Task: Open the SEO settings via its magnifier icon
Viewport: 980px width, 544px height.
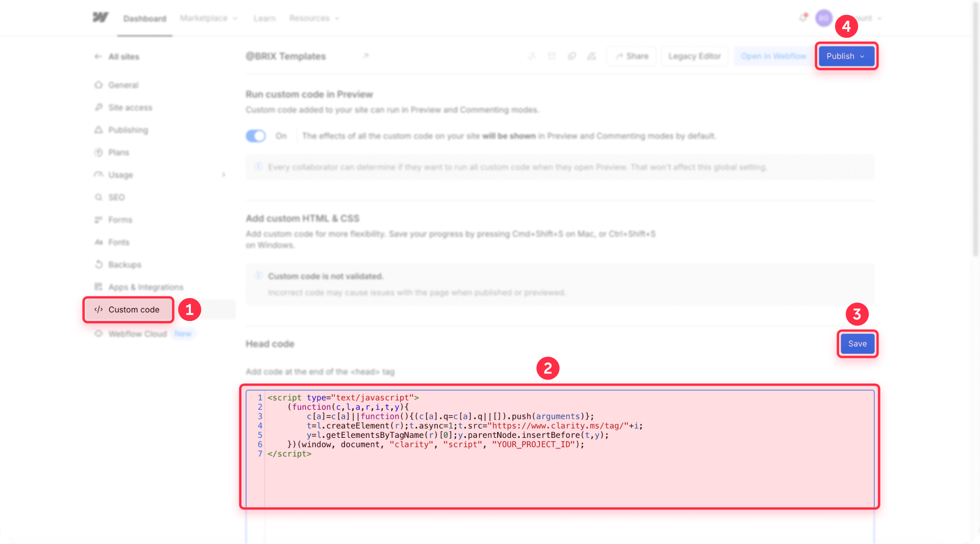Action: [99, 197]
